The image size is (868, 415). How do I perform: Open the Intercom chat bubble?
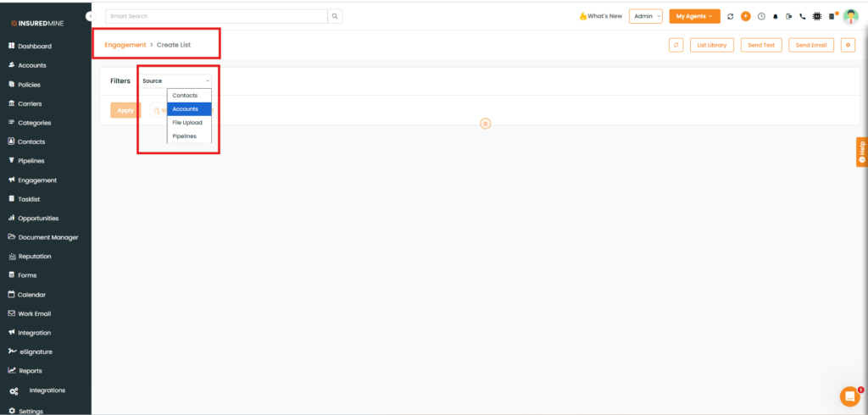pyautogui.click(x=849, y=396)
